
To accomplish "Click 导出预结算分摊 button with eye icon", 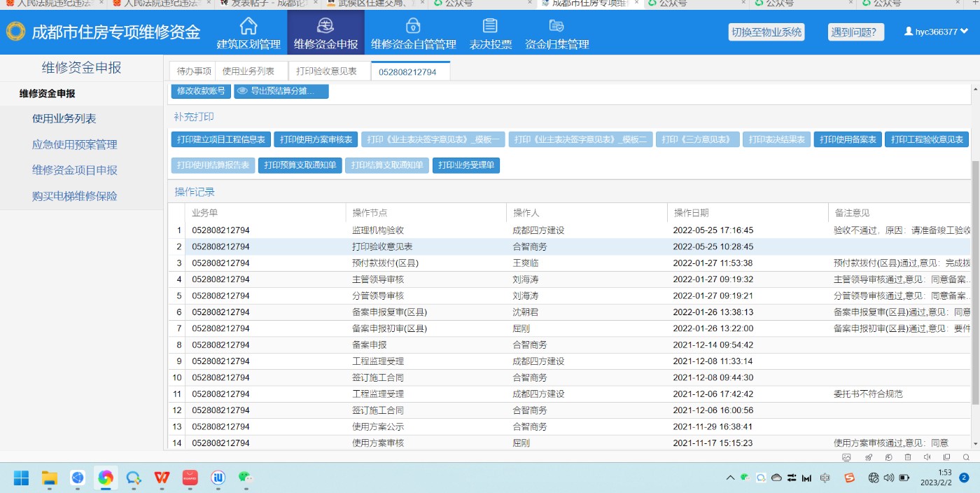I will pos(281,91).
